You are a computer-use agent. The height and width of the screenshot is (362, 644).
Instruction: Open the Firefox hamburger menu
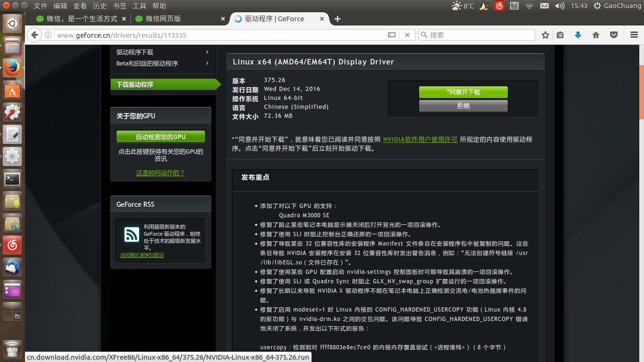pos(634,35)
